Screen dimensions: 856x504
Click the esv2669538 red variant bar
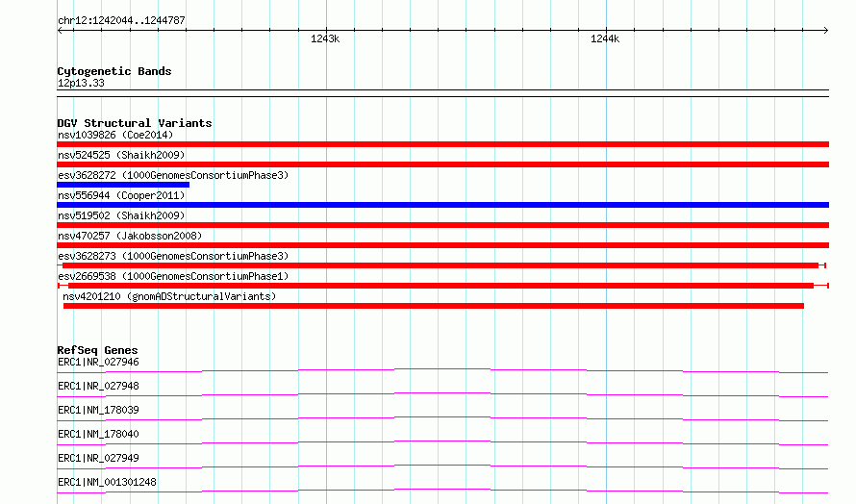point(443,286)
